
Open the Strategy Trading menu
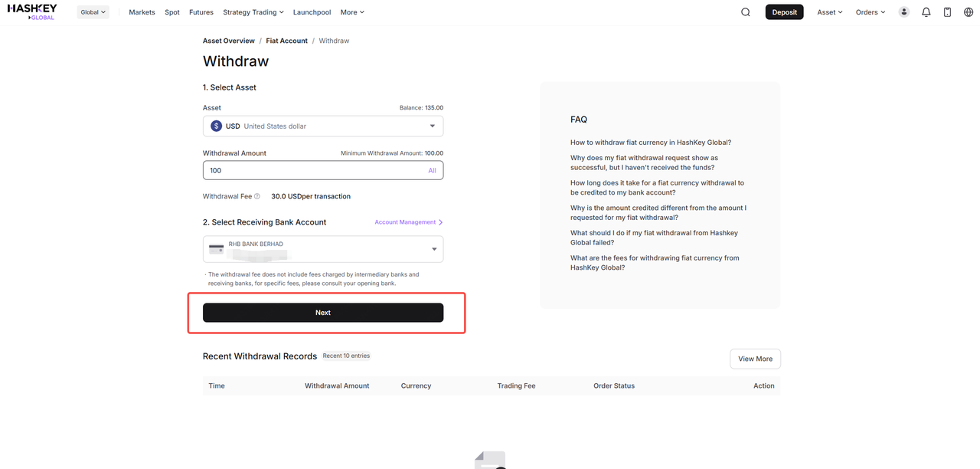tap(253, 12)
